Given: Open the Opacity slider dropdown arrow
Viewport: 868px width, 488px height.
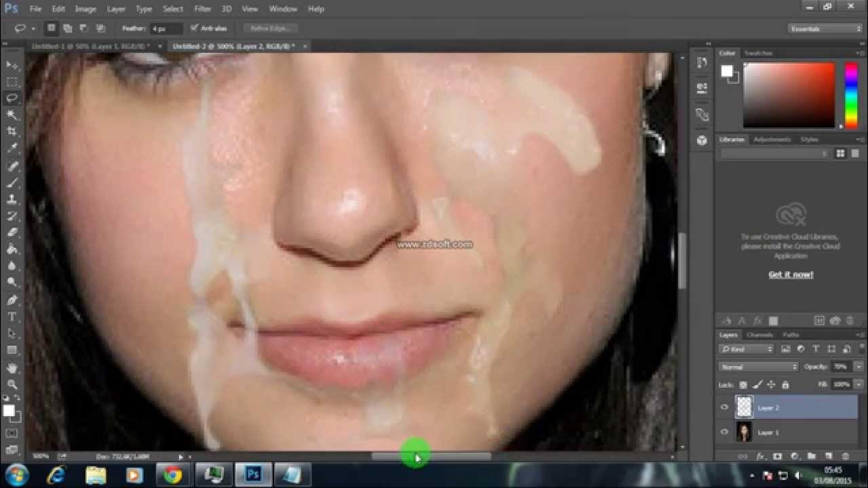Looking at the screenshot, I should (859, 367).
